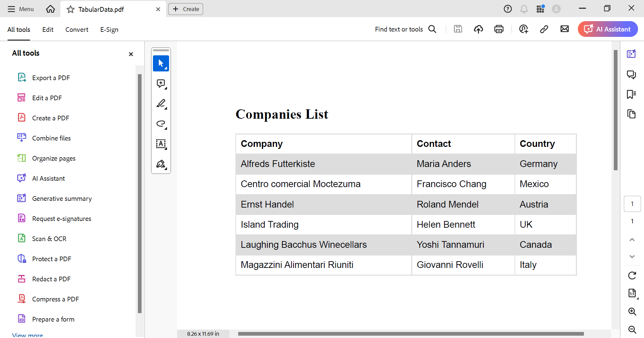
Task: Click the page number input field
Action: [x=633, y=204]
